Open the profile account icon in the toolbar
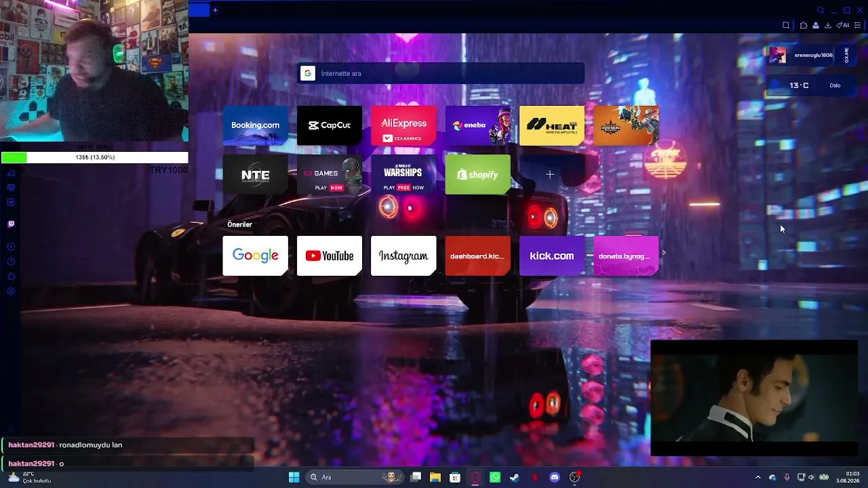Viewport: 868px width, 488px height. click(x=816, y=25)
